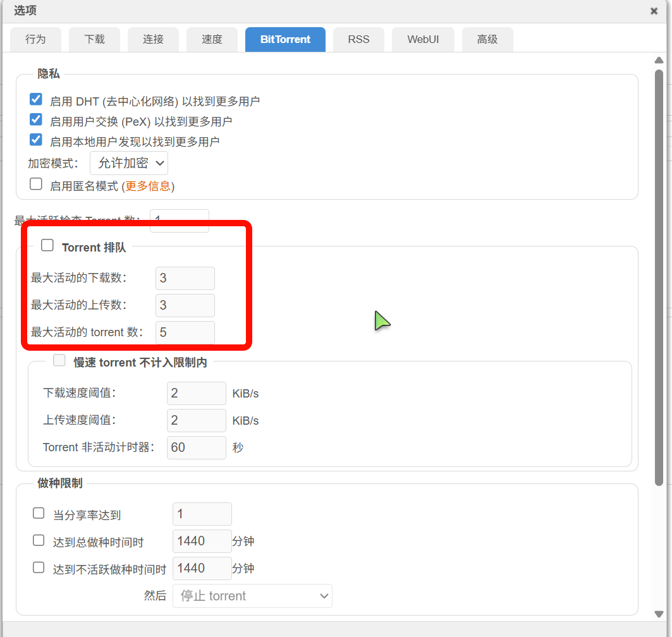The height and width of the screenshot is (637, 672).
Task: Click the 上传速度阈值 input box
Action: (x=196, y=420)
